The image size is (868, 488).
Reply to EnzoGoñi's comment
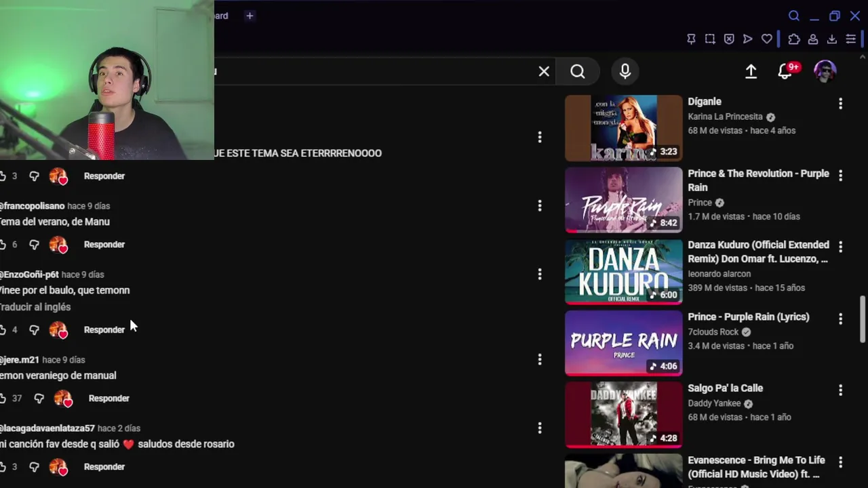104,329
